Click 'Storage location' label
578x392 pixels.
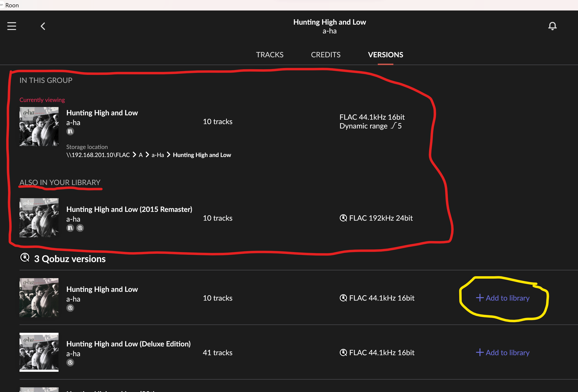[x=87, y=147]
